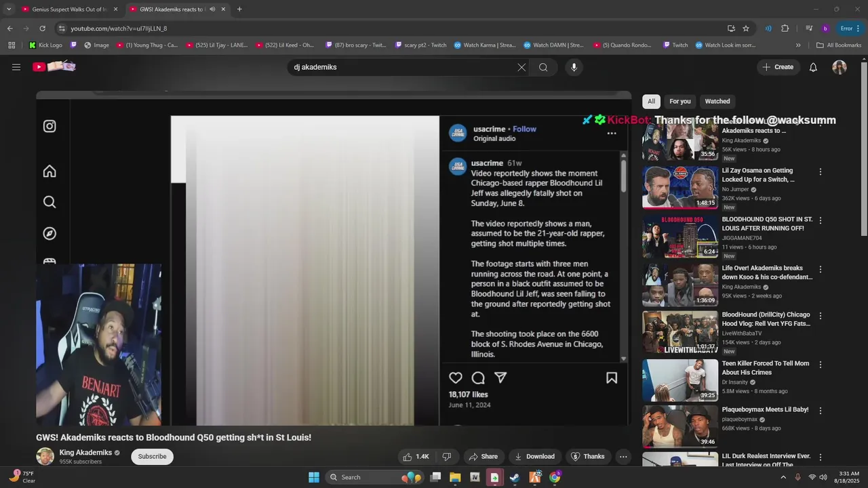Image resolution: width=868 pixels, height=488 pixels.
Task: Bookmark this page with the star
Action: click(746, 28)
